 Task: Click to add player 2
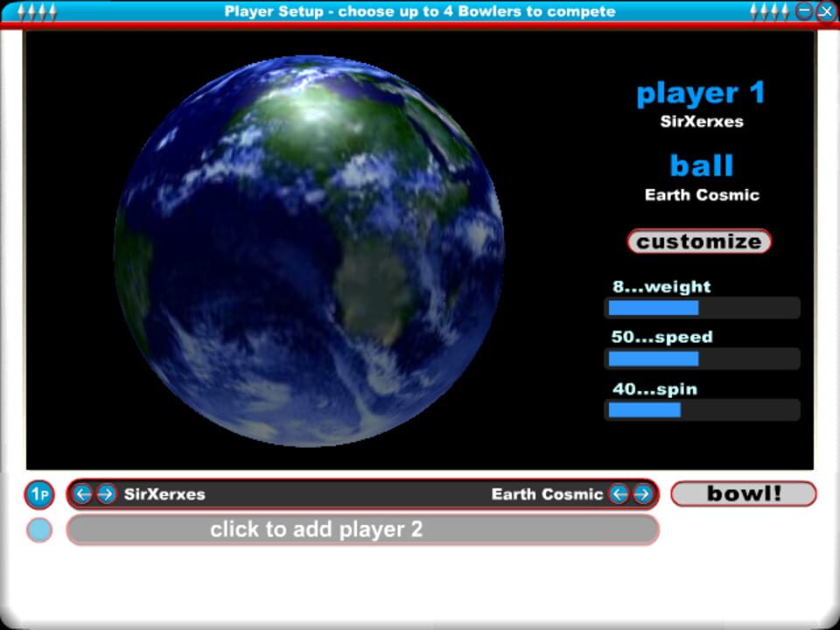point(361,529)
